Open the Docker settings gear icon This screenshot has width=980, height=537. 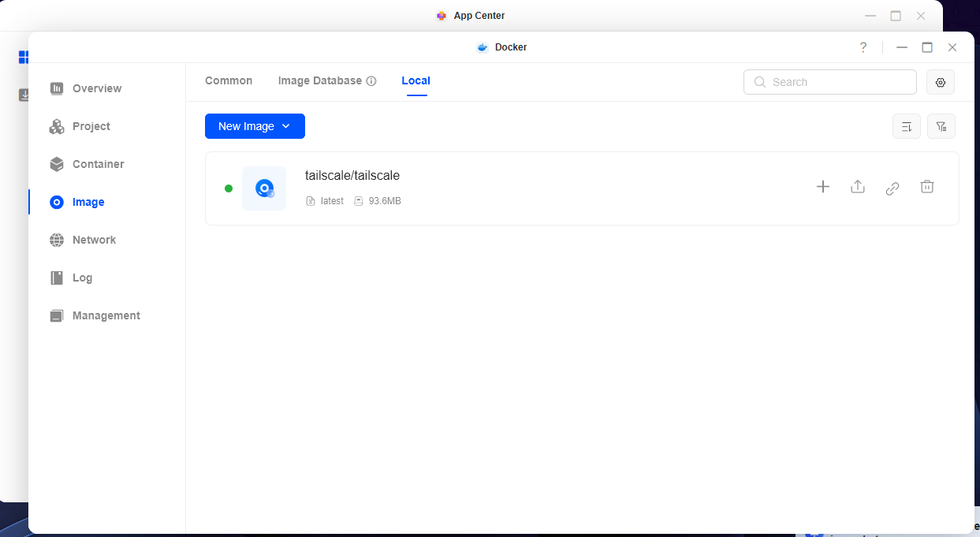click(941, 82)
